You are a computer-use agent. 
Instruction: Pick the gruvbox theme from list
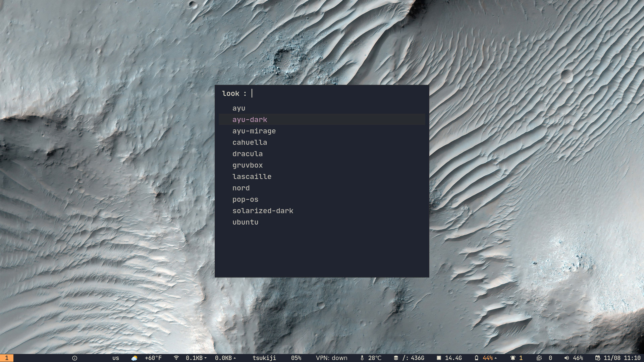click(247, 165)
